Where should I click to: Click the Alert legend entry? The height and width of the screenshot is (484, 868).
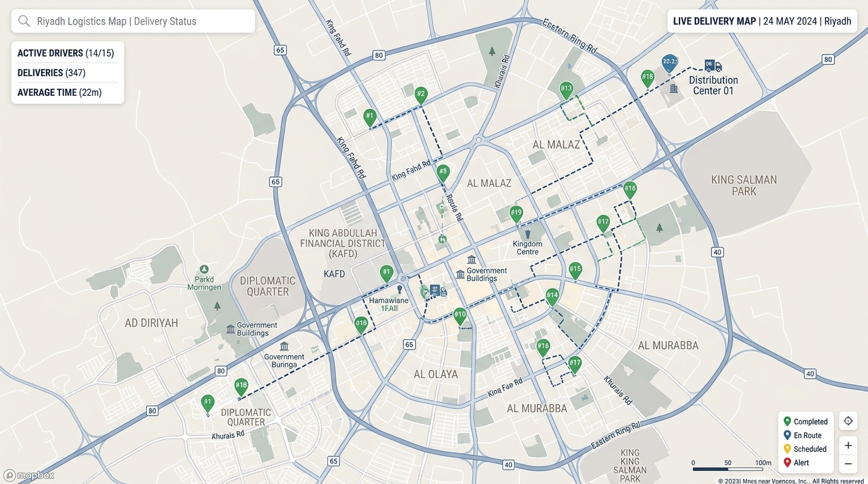(x=796, y=463)
